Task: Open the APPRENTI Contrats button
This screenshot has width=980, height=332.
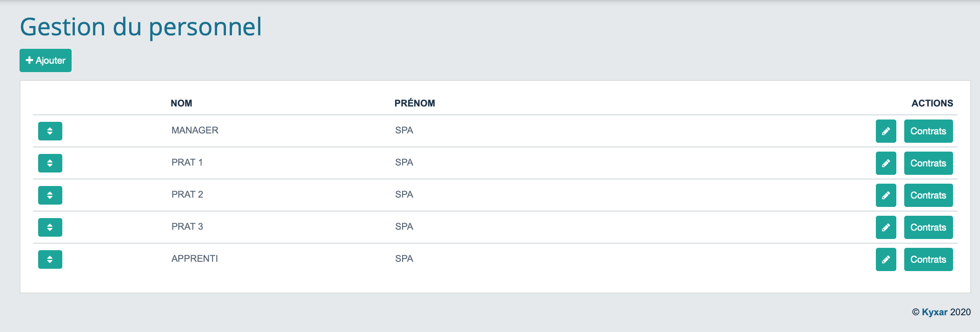Action: pos(928,259)
